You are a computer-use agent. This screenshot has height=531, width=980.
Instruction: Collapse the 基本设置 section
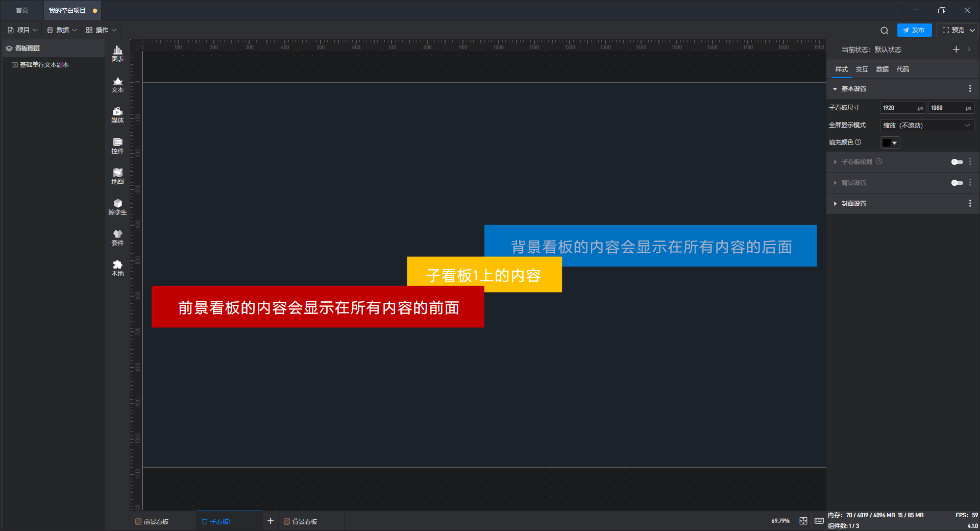(x=835, y=89)
